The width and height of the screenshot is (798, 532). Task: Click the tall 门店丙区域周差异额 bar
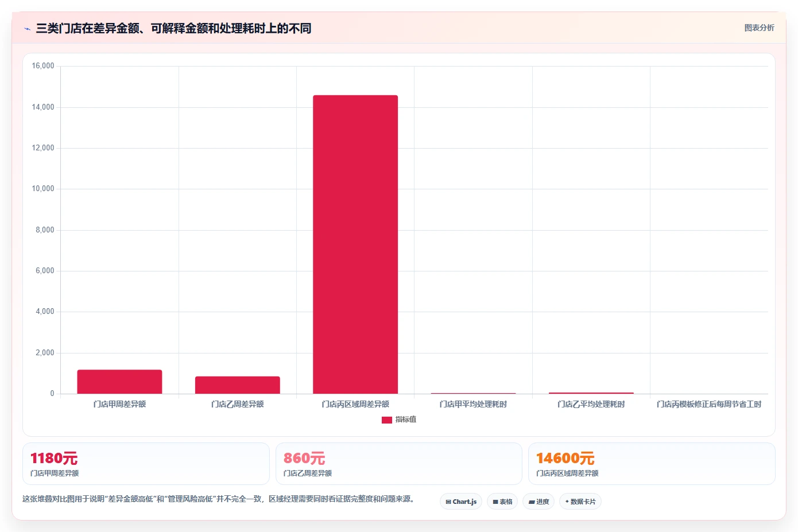[355, 244]
